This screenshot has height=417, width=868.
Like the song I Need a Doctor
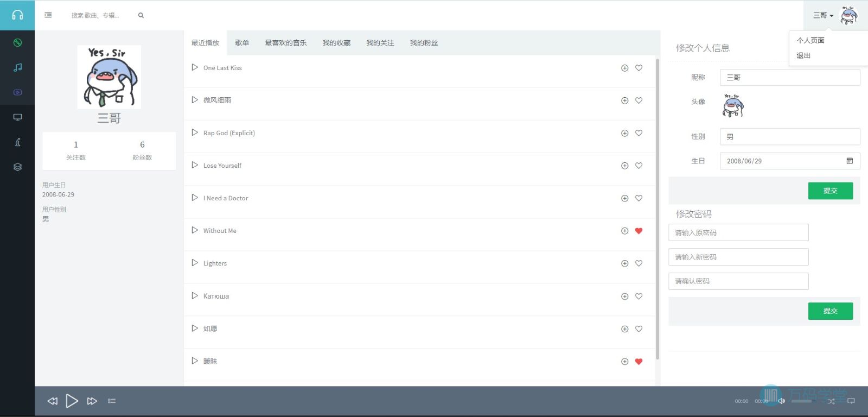tap(639, 198)
